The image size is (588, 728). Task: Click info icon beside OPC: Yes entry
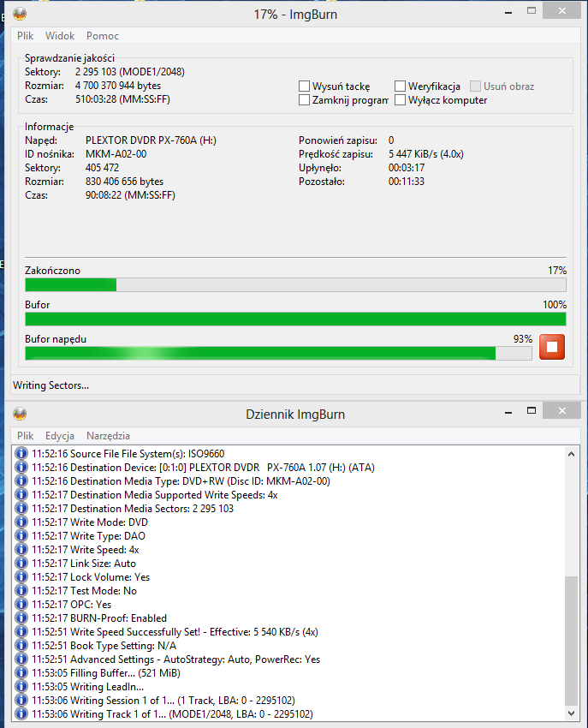[21, 604]
